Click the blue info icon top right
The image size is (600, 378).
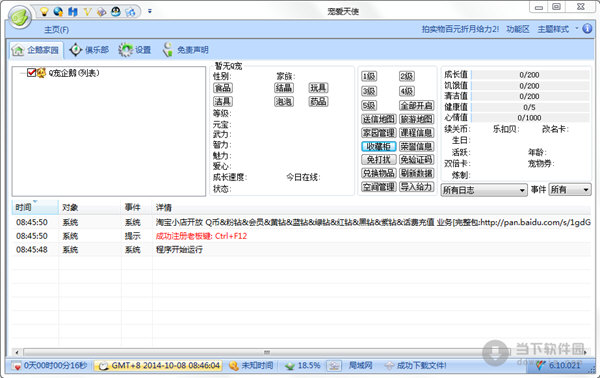click(x=587, y=29)
